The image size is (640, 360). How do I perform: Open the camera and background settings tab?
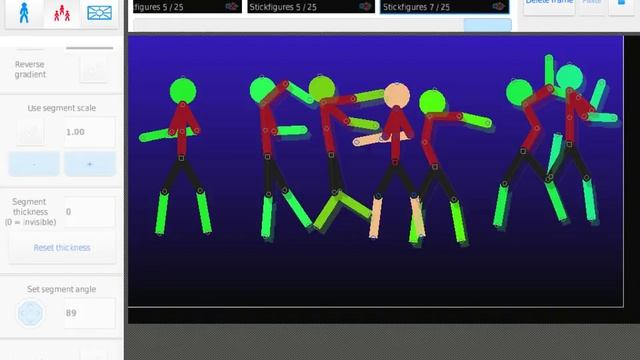(99, 13)
